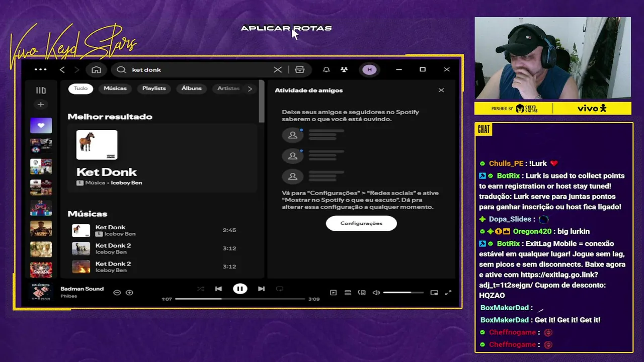The image size is (644, 362).
Task: Clear the search with the X icon
Action: (278, 69)
